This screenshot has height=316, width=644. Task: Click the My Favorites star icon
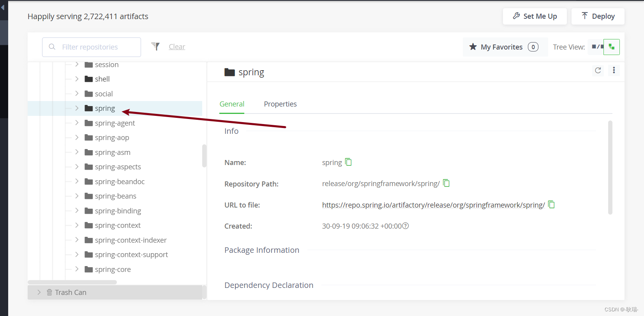tap(473, 47)
